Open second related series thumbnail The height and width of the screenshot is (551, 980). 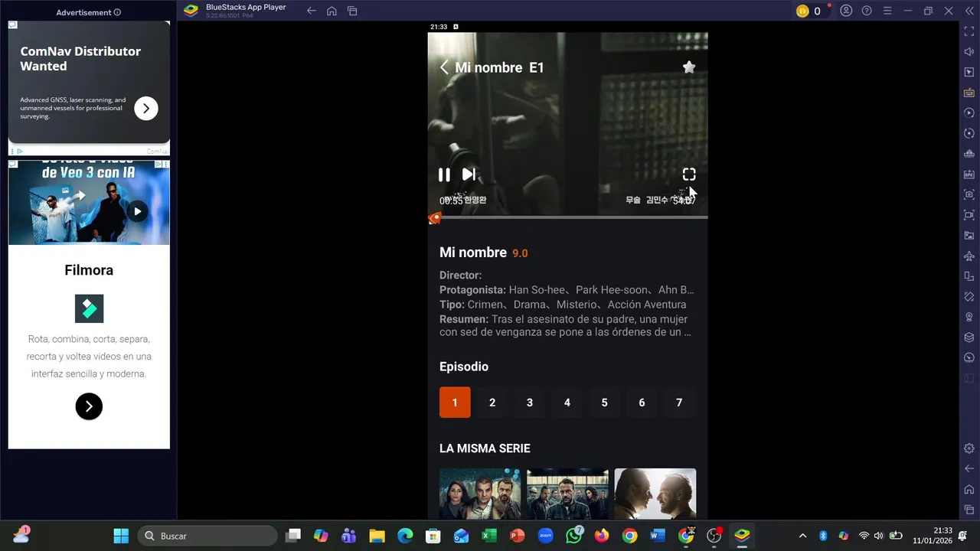pyautogui.click(x=567, y=494)
